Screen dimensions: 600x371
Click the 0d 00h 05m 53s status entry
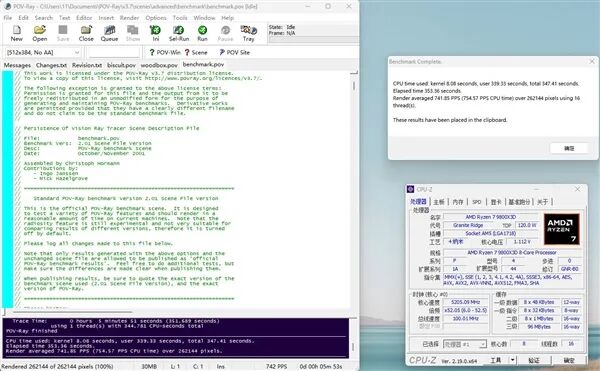click(x=321, y=366)
